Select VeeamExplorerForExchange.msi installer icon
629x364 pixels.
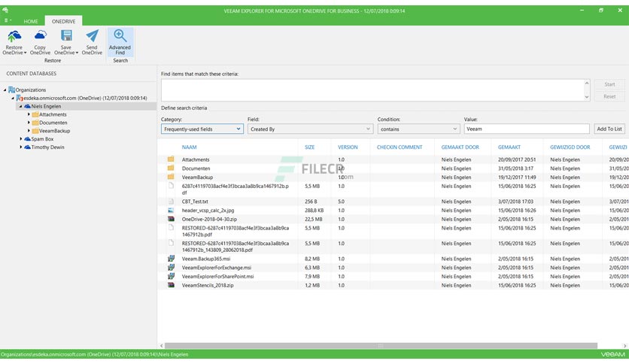click(171, 268)
